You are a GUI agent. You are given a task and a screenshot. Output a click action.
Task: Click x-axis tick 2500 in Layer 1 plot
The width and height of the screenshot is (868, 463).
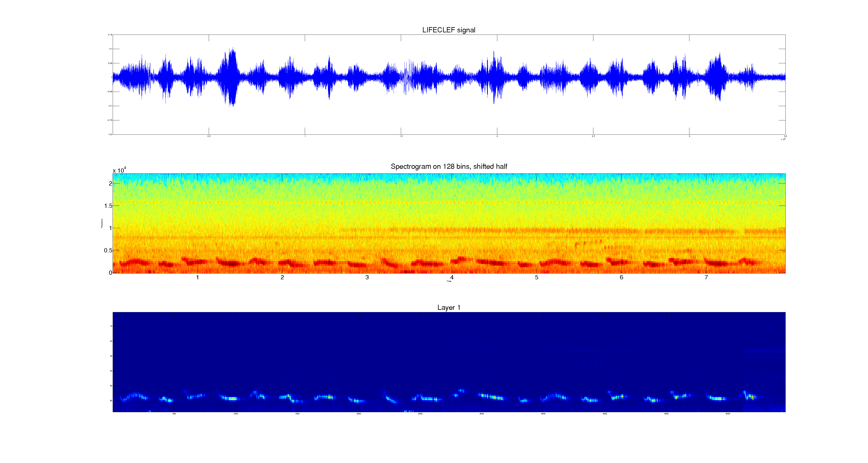coord(420,414)
